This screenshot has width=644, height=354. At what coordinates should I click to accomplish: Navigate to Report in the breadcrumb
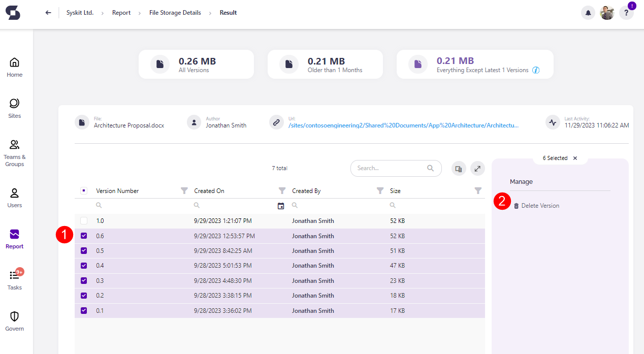pos(121,12)
